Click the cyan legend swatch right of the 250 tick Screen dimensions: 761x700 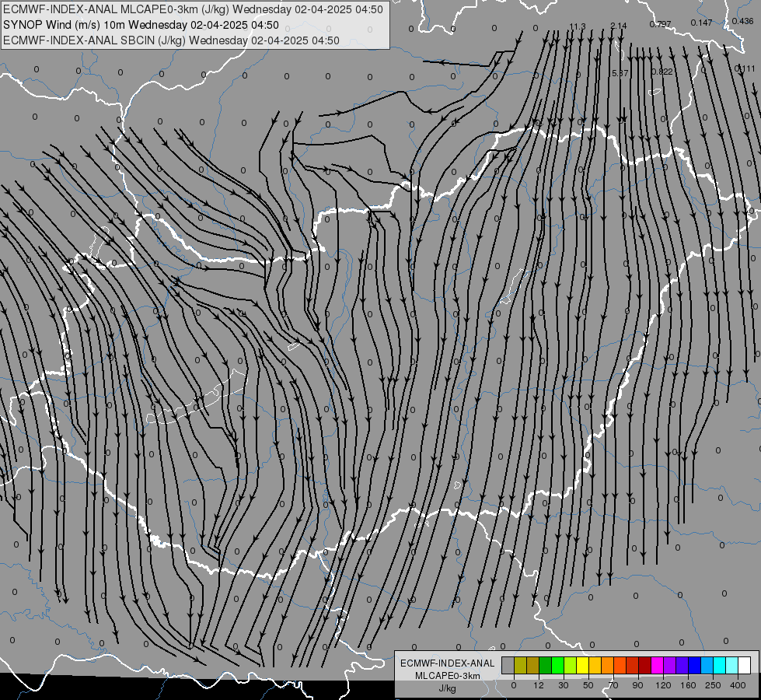click(x=720, y=665)
